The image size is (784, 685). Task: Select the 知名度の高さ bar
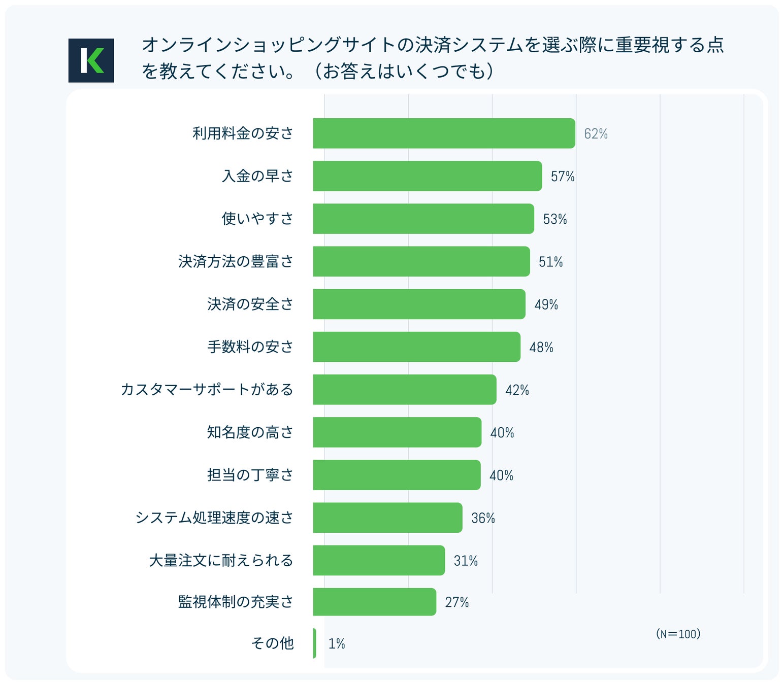point(397,432)
